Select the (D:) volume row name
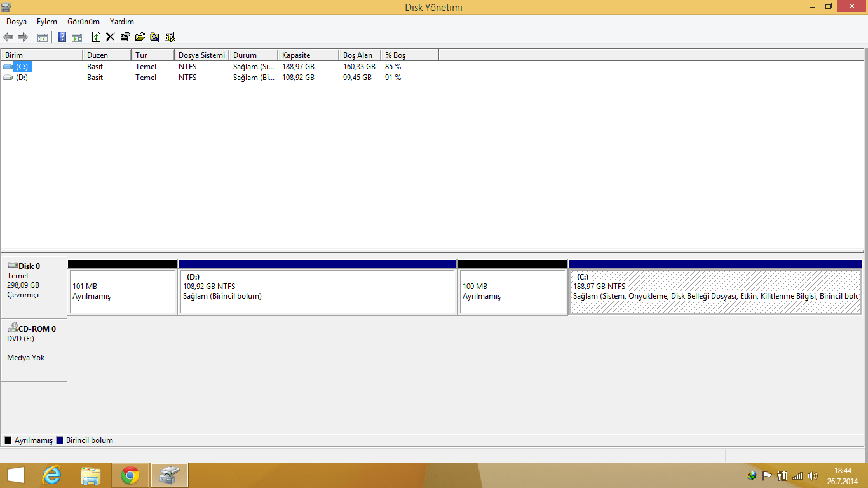The image size is (868, 488). pos(22,78)
